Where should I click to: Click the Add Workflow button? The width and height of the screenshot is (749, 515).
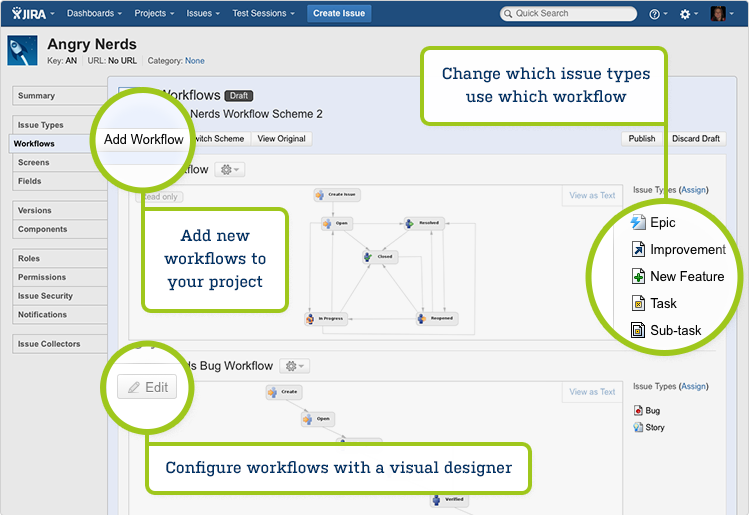tap(144, 139)
